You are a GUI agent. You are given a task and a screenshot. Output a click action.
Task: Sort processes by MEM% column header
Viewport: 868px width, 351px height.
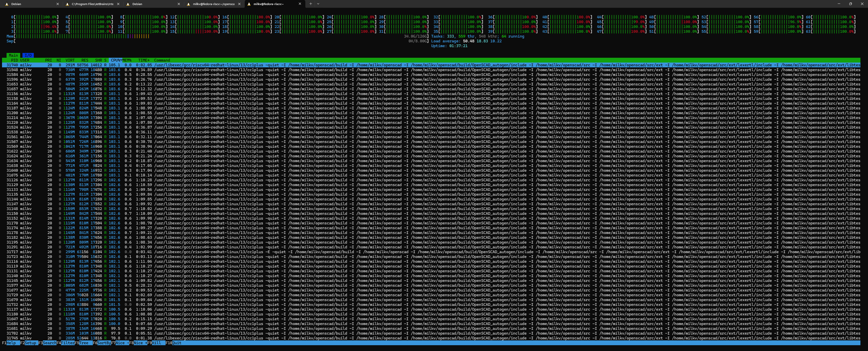pyautogui.click(x=127, y=60)
